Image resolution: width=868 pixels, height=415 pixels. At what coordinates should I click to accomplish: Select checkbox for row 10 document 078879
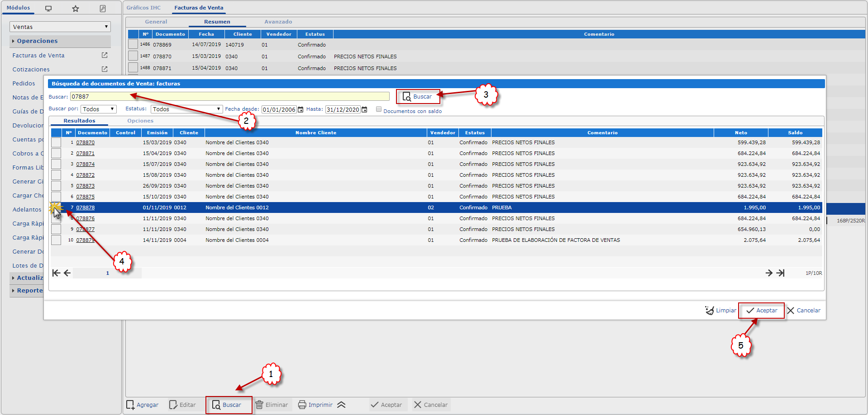[56, 240]
